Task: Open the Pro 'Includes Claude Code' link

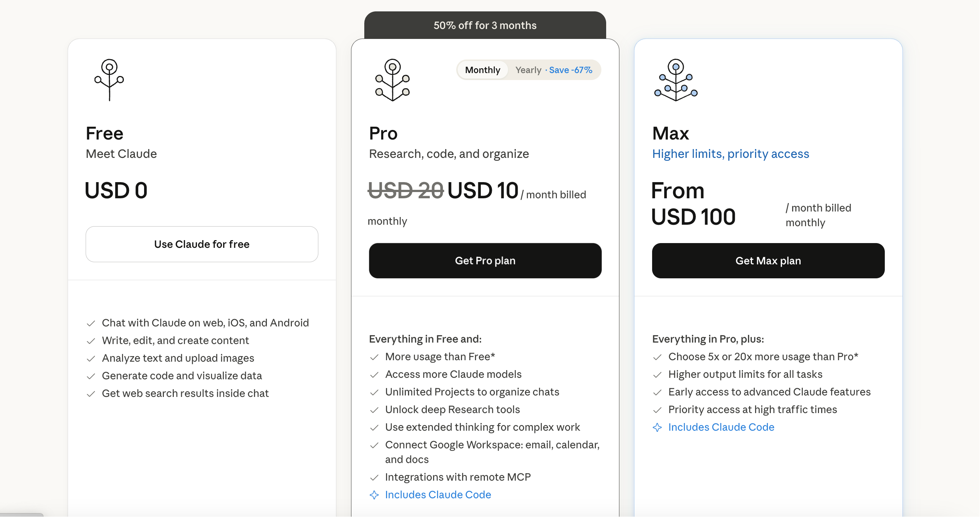Action: (x=438, y=495)
